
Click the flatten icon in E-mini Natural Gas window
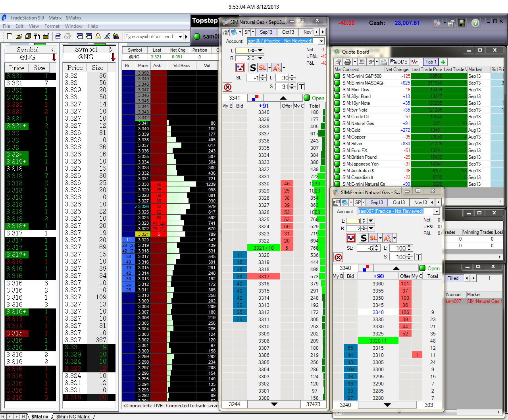pos(351,238)
